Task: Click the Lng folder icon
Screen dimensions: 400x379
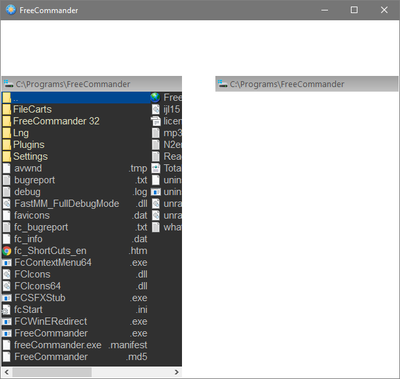Action: point(7,133)
